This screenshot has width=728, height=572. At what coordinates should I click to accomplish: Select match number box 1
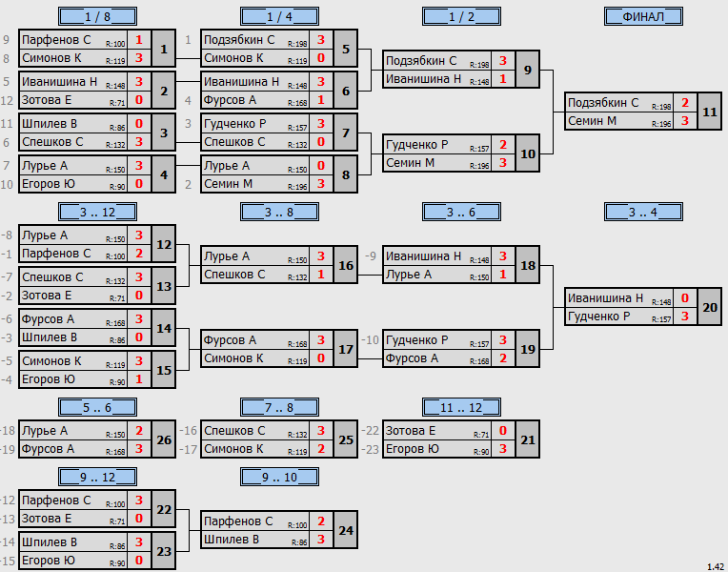coord(164,49)
